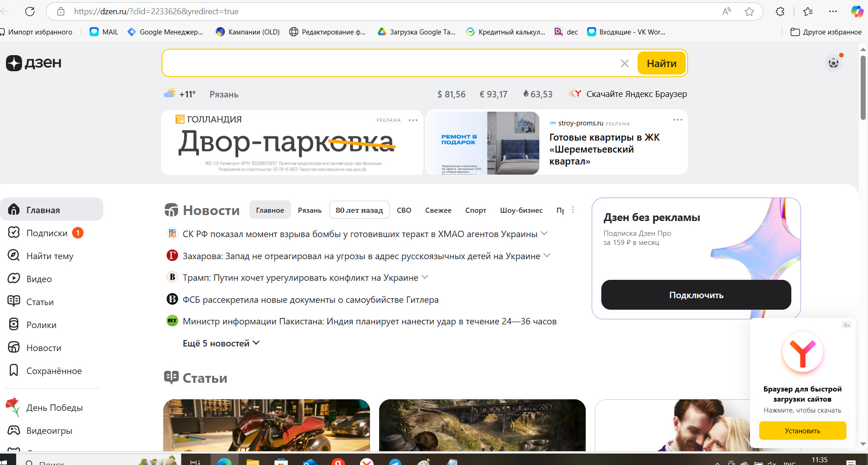The width and height of the screenshot is (868, 465).
Task: Open the profile avatar menu
Action: (x=834, y=63)
